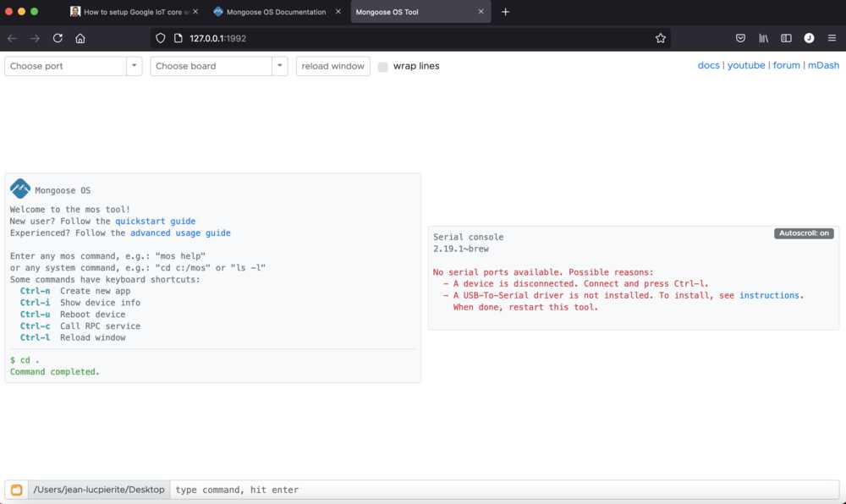Open the youtube link
Viewport: 846px width, 504px height.
coord(746,65)
